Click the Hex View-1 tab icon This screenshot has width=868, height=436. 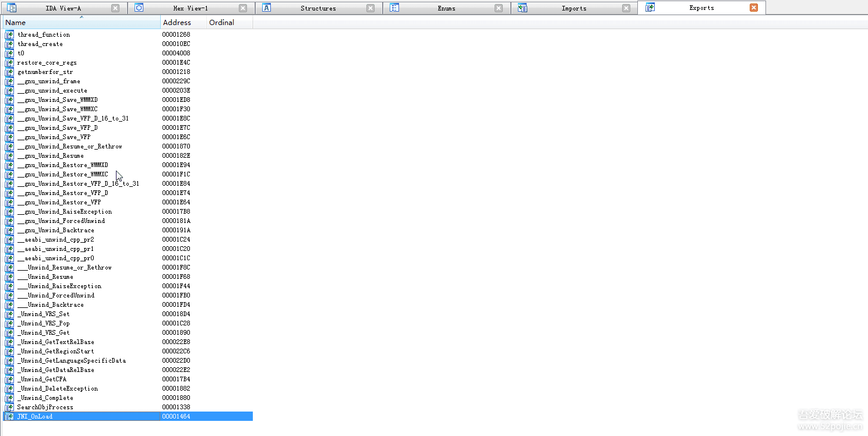tap(139, 8)
